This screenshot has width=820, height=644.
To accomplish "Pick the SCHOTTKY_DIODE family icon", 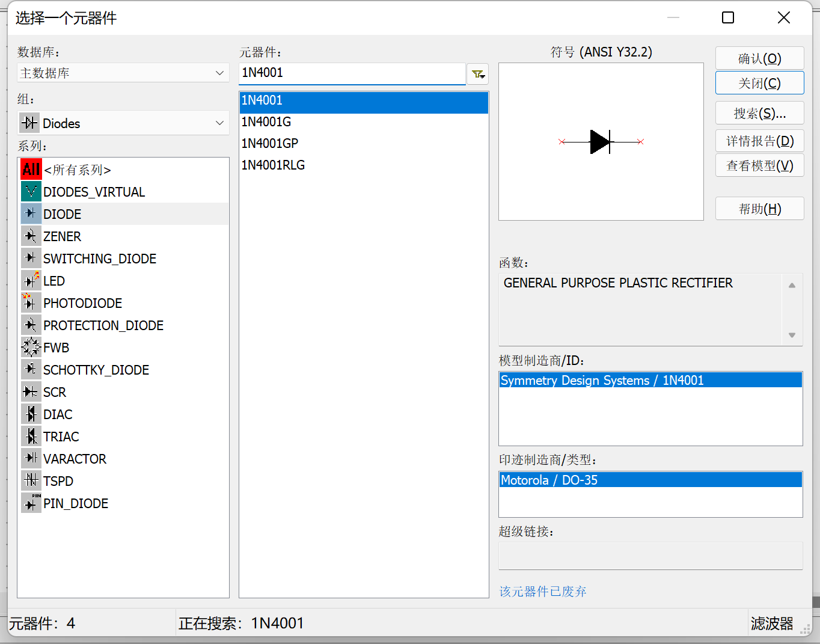I will click(x=31, y=370).
